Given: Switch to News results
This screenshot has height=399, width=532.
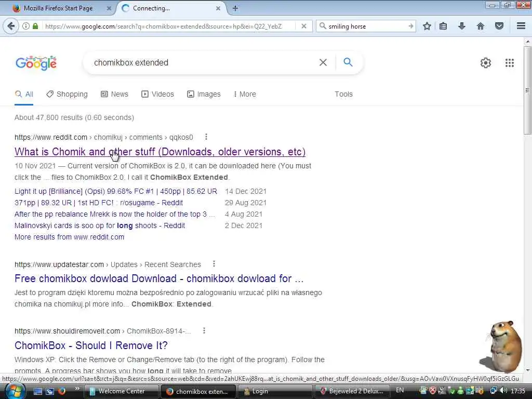Looking at the screenshot, I should pyautogui.click(x=115, y=94).
